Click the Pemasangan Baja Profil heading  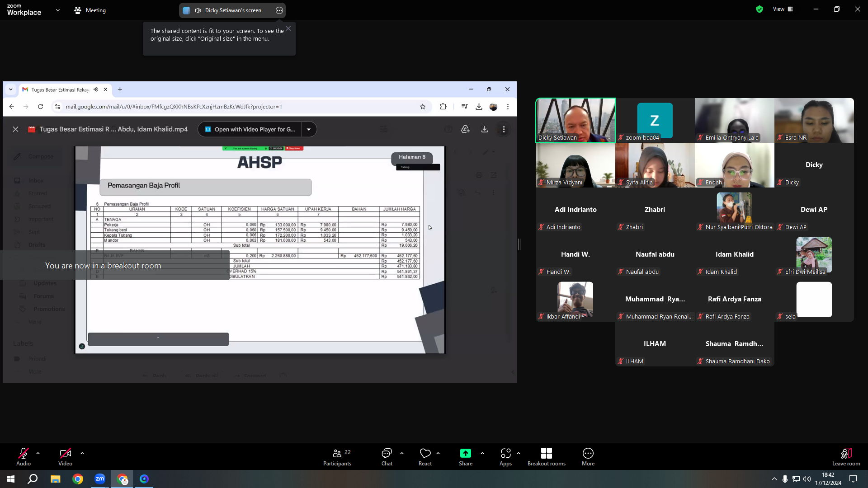144,186
